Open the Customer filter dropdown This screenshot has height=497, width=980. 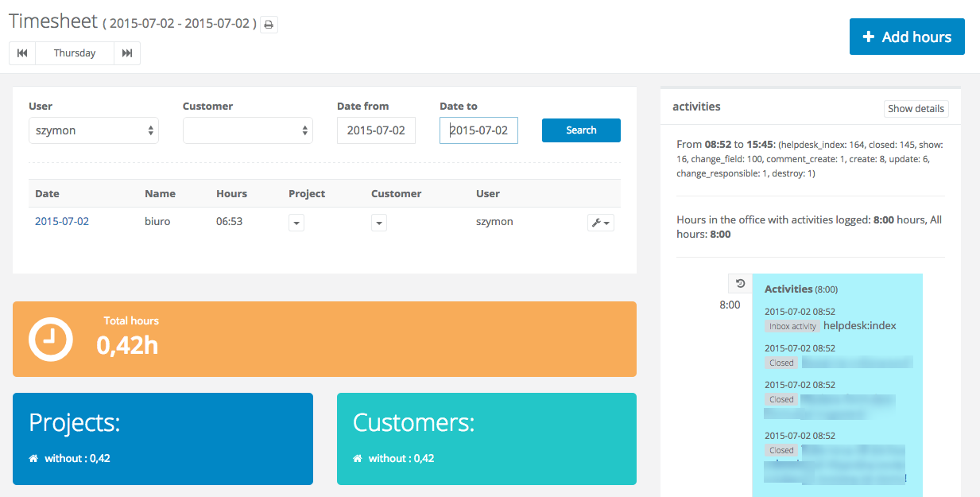point(247,130)
